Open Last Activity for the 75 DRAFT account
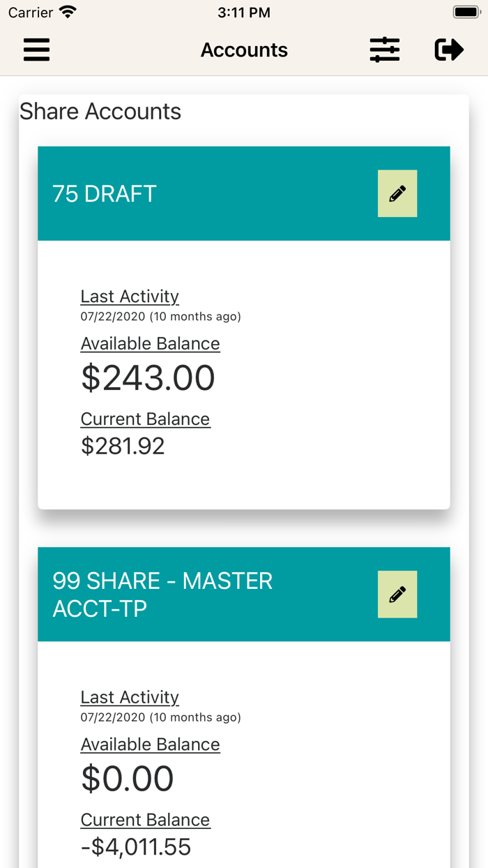This screenshot has width=488, height=868. [130, 297]
